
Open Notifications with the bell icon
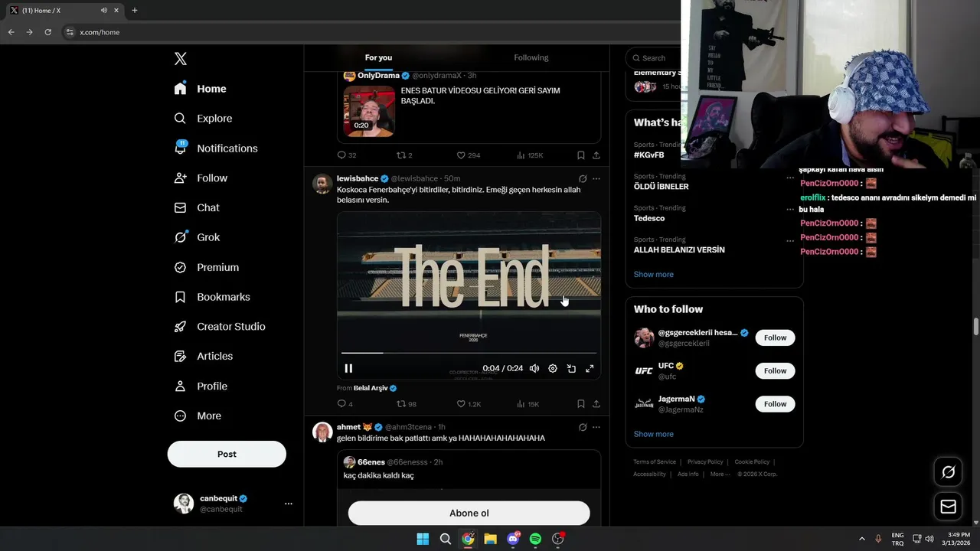pos(216,148)
